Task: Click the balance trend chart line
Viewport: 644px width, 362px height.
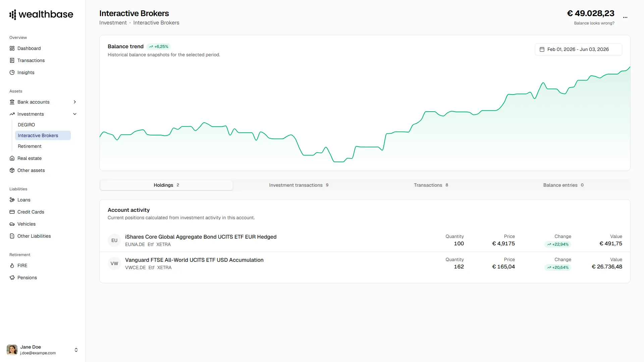Action: (x=365, y=114)
